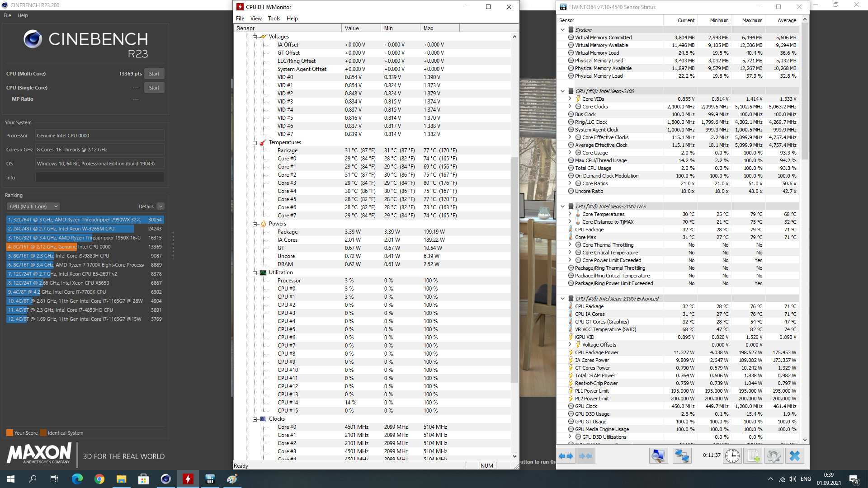
Task: Start the CPU (Multi Core) benchmark
Action: click(154, 74)
